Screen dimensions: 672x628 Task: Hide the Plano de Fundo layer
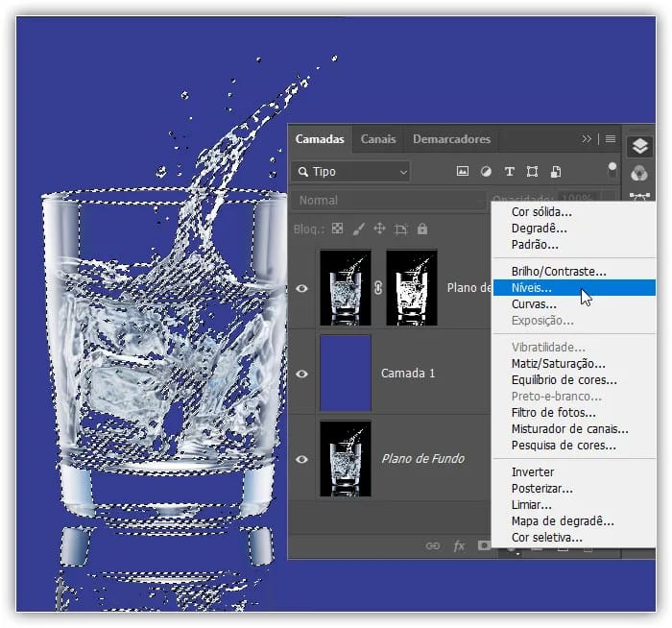click(x=302, y=459)
